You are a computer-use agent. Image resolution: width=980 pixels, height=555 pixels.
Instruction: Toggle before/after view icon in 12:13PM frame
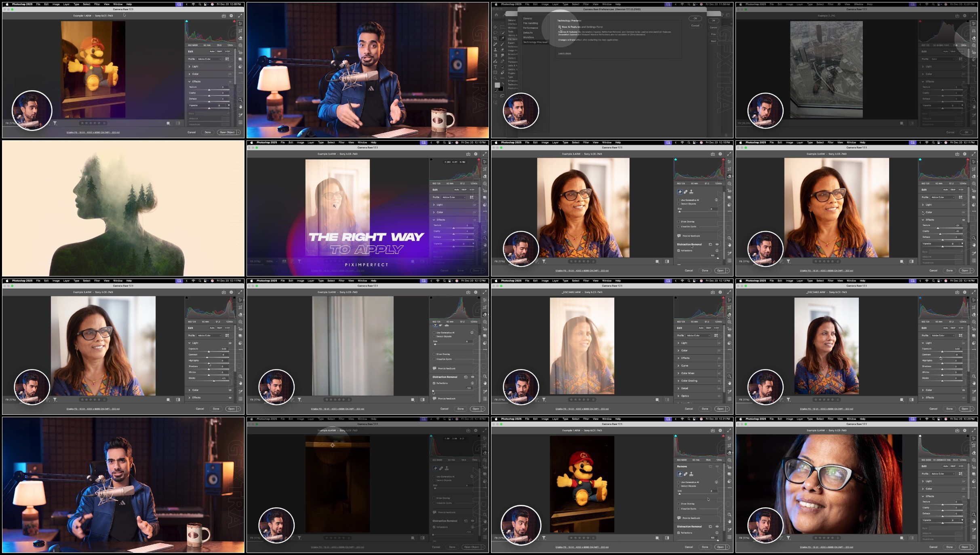click(x=667, y=400)
